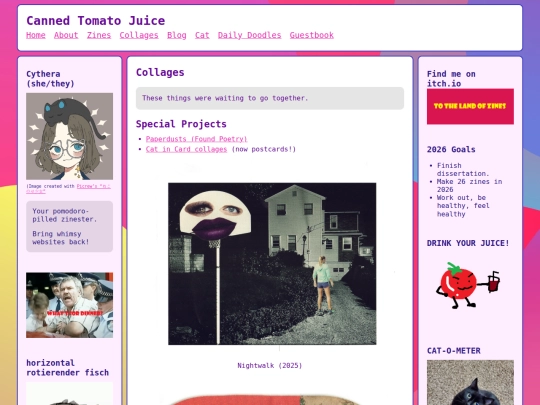Visit the Blog page
The width and height of the screenshot is (540, 405).
(177, 35)
